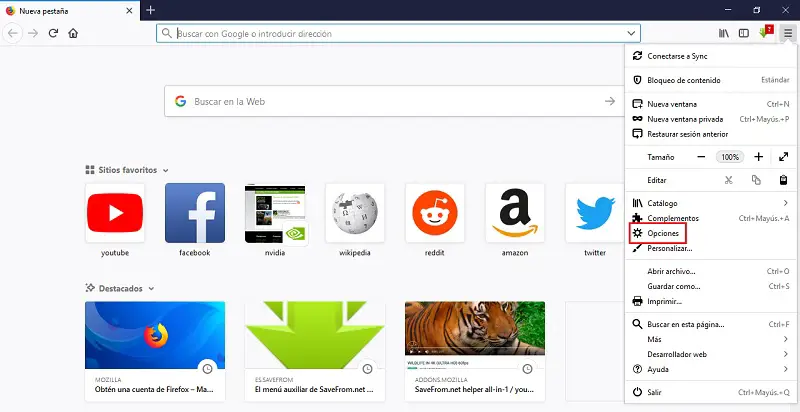Image resolution: width=800 pixels, height=412 pixels.
Task: Click Conectarse a Sync
Action: coord(712,56)
